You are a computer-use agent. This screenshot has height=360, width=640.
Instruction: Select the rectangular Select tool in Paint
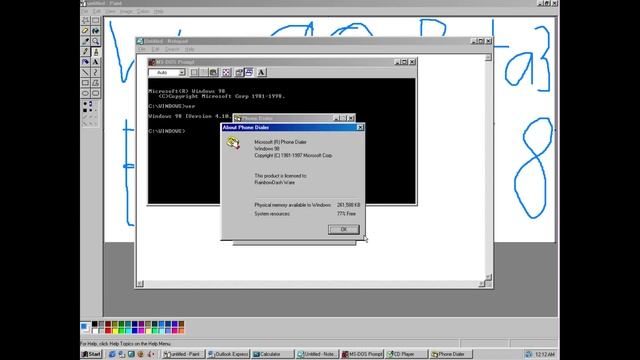click(96, 20)
